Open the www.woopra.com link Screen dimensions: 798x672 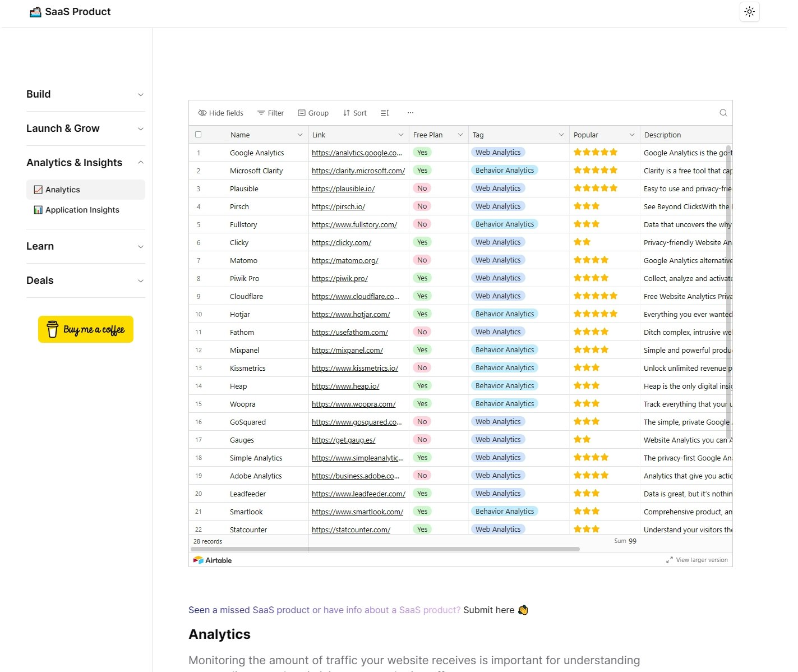354,404
